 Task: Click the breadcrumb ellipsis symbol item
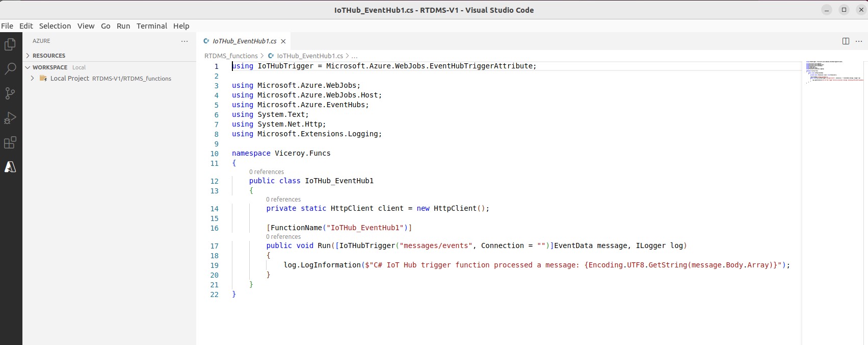pyautogui.click(x=354, y=56)
